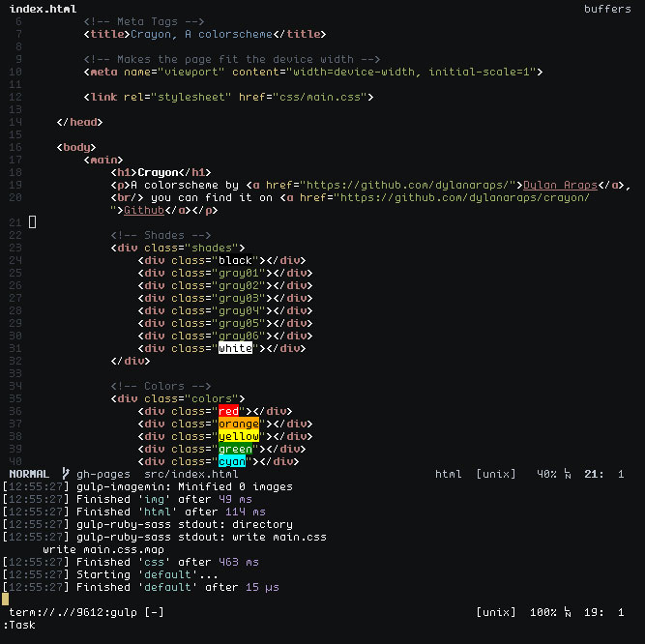The image size is (645, 644).
Task: Click the src/index.html path in statusline
Action: [191, 474]
